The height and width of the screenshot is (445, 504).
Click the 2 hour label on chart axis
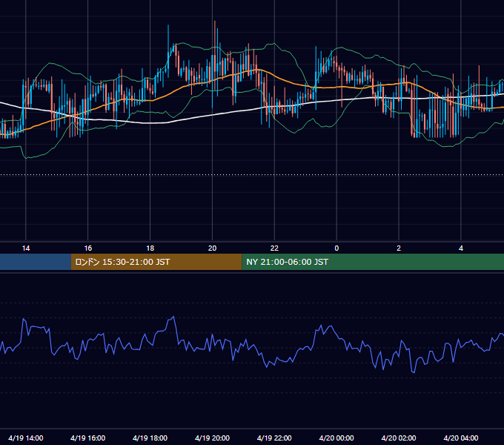point(399,248)
